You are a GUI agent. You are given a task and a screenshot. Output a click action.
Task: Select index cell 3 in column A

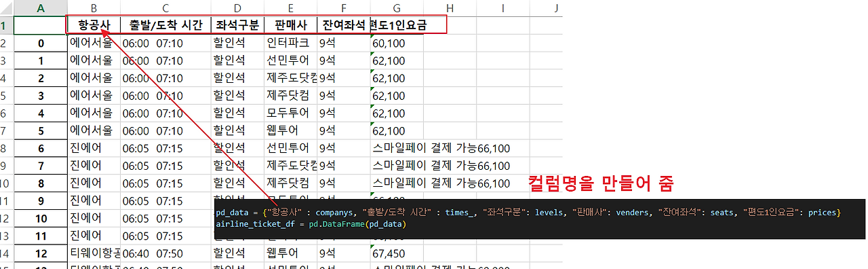tap(40, 96)
